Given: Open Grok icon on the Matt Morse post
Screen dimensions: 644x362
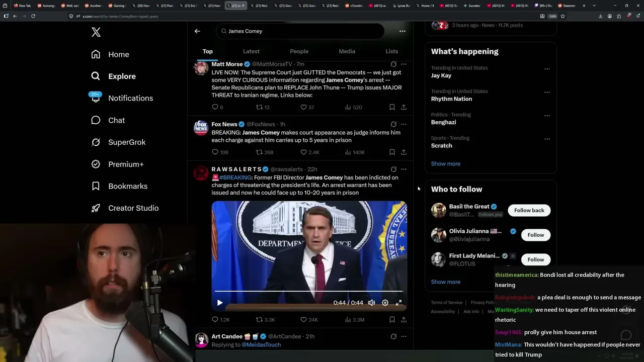Looking at the screenshot, I should point(393,64).
